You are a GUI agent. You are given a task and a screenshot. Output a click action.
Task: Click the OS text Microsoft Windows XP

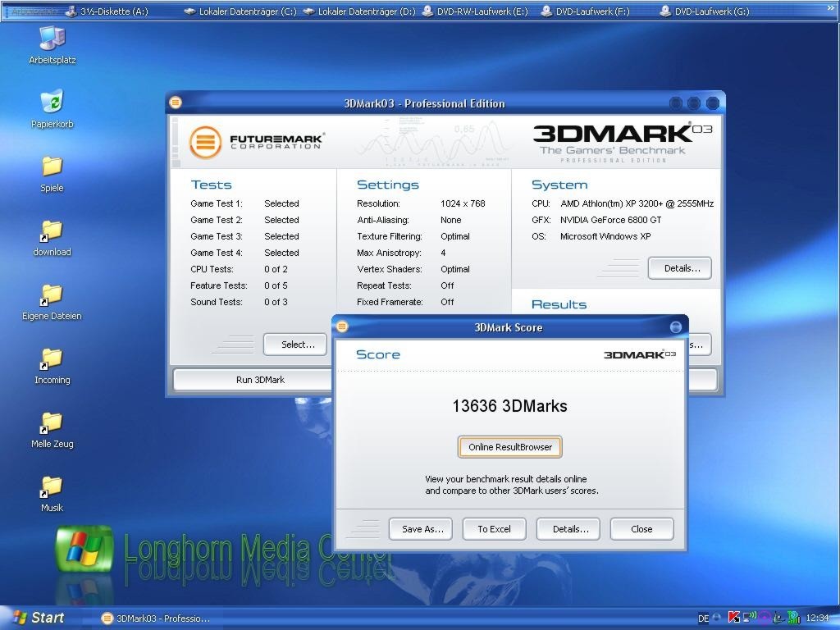coord(605,236)
